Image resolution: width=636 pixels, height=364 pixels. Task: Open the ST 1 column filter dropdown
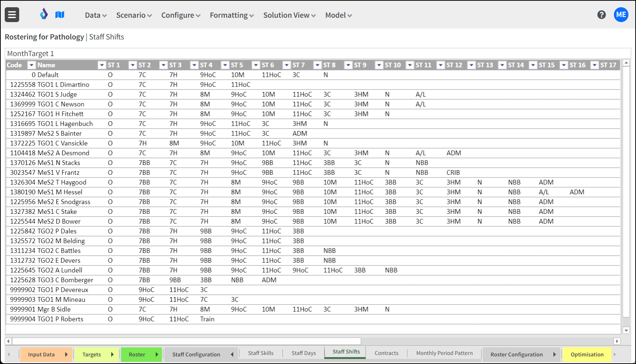point(133,65)
